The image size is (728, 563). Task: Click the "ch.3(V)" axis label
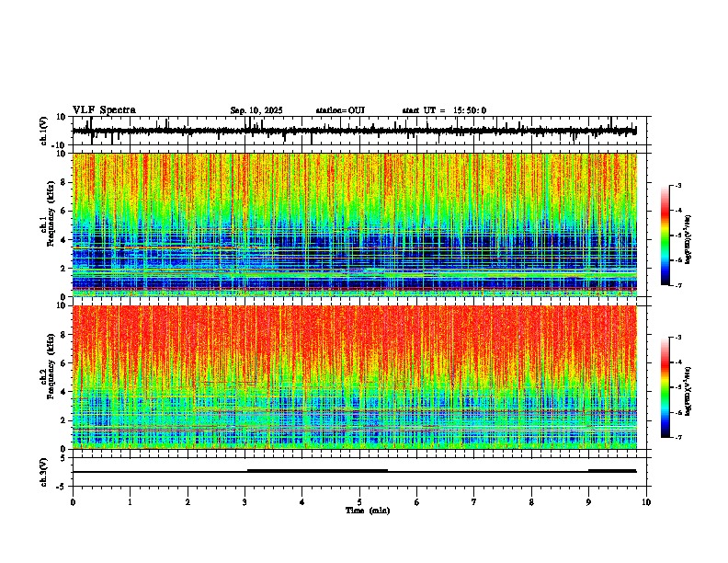[x=44, y=472]
